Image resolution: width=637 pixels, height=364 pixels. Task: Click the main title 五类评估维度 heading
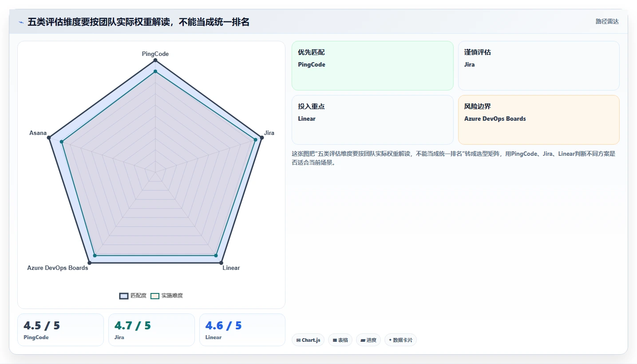click(138, 22)
